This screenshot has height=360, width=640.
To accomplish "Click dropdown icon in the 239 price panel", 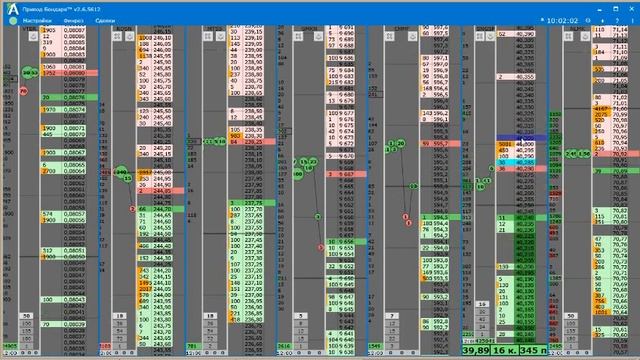I will point(220,37).
